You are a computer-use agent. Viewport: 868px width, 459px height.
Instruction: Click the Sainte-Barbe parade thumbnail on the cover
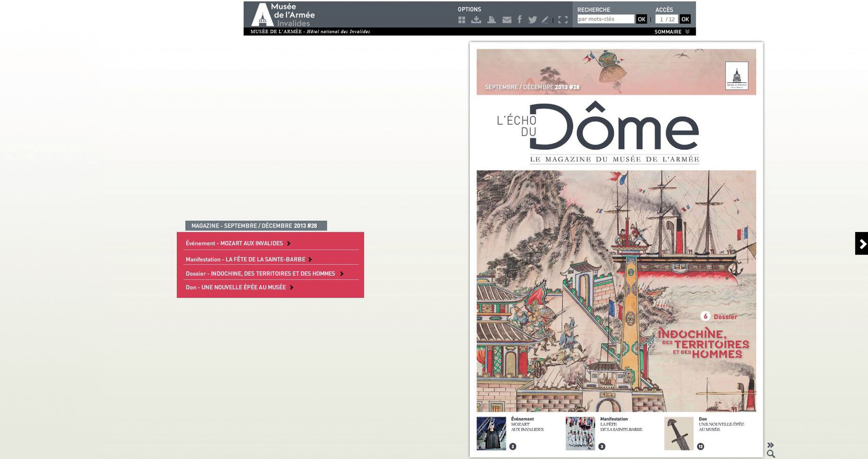pyautogui.click(x=580, y=433)
